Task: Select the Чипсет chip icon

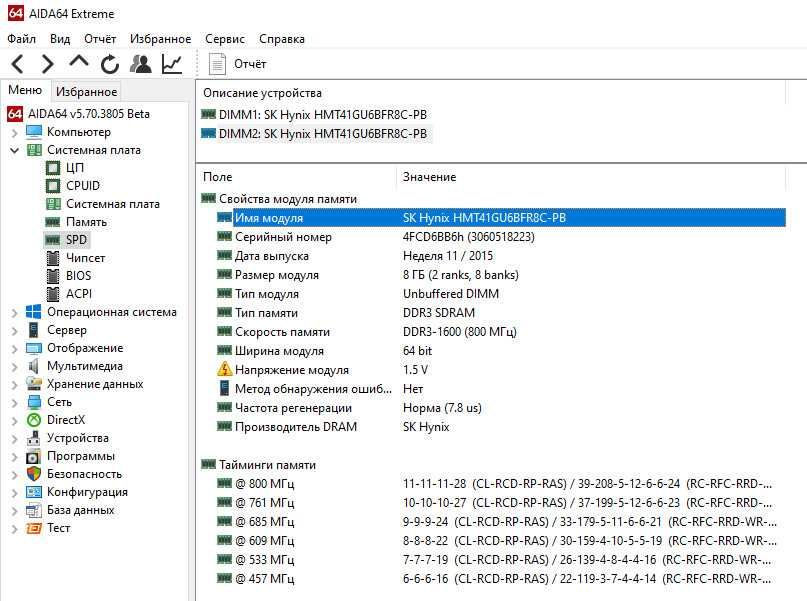Action: tap(53, 258)
